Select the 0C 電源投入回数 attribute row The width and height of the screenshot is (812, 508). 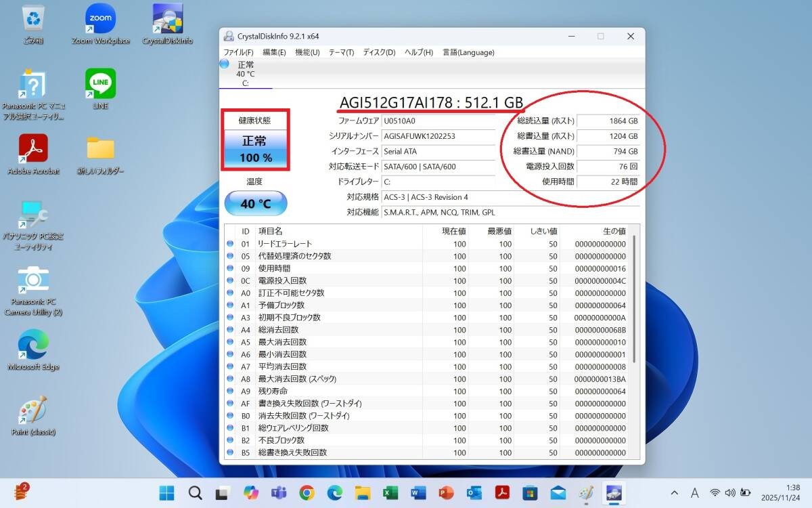(427, 280)
